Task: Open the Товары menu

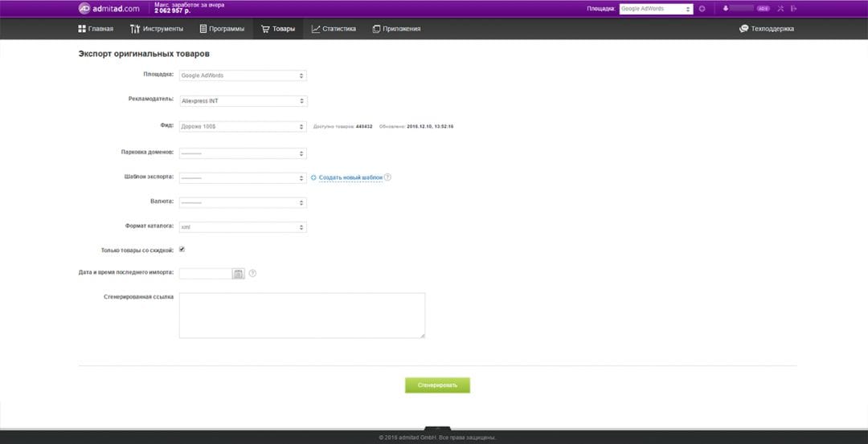Action: pos(278,29)
